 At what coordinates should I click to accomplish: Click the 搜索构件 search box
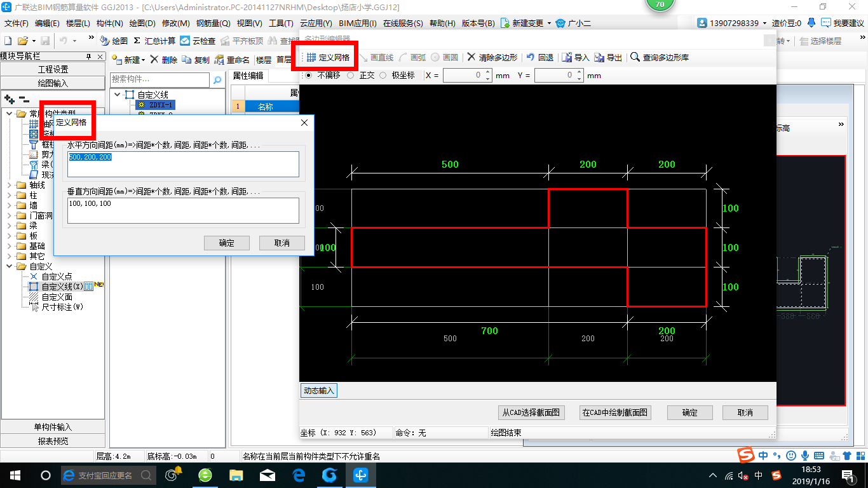click(x=159, y=80)
